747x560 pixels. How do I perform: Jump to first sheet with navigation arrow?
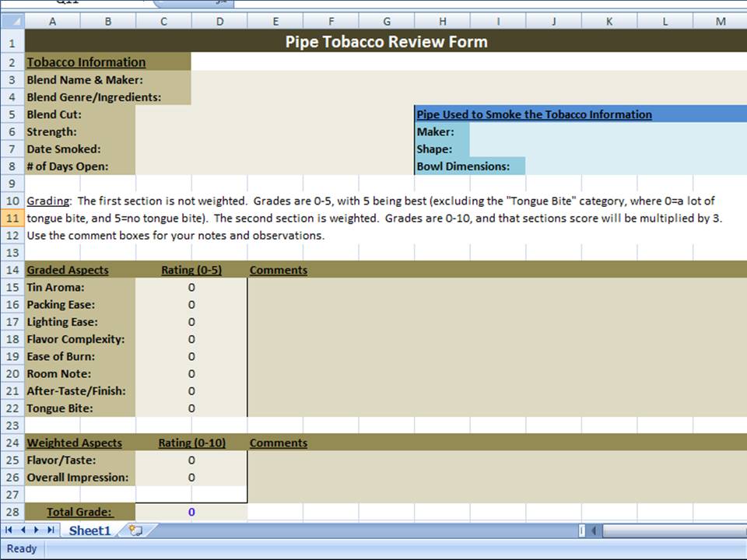pyautogui.click(x=10, y=530)
